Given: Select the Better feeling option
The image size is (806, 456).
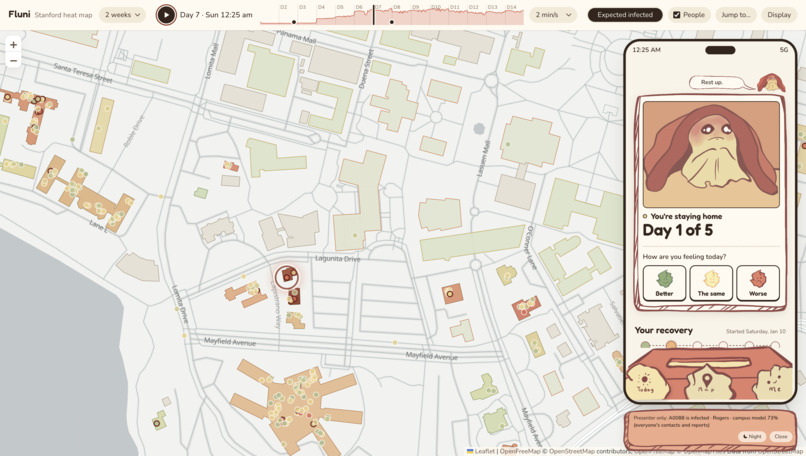Looking at the screenshot, I should pyautogui.click(x=664, y=283).
